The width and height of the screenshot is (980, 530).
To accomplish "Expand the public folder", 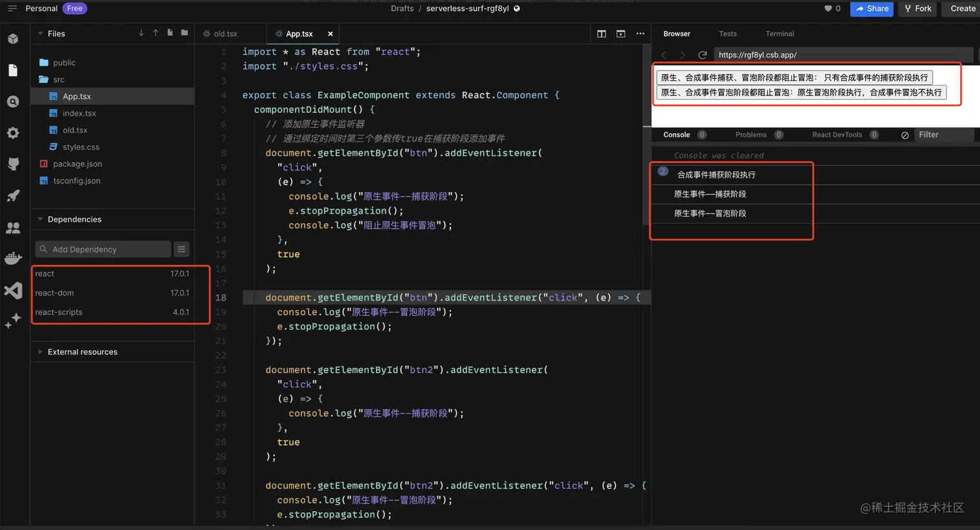I will point(113,63).
